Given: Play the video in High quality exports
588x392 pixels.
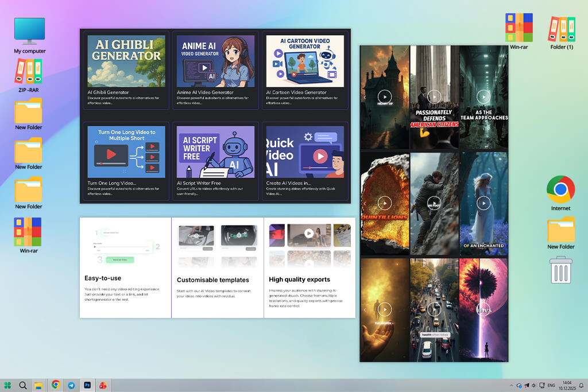Looking at the screenshot, I should [x=309, y=234].
